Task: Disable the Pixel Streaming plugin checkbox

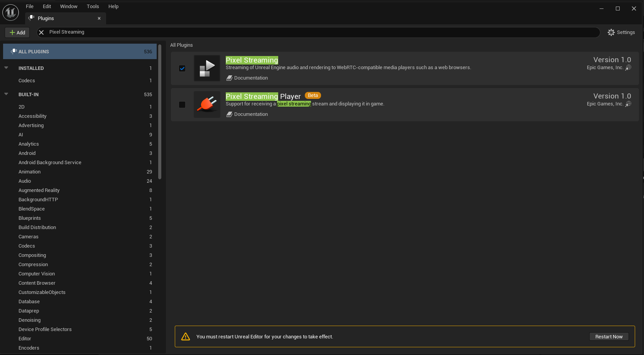Action: coord(182,68)
